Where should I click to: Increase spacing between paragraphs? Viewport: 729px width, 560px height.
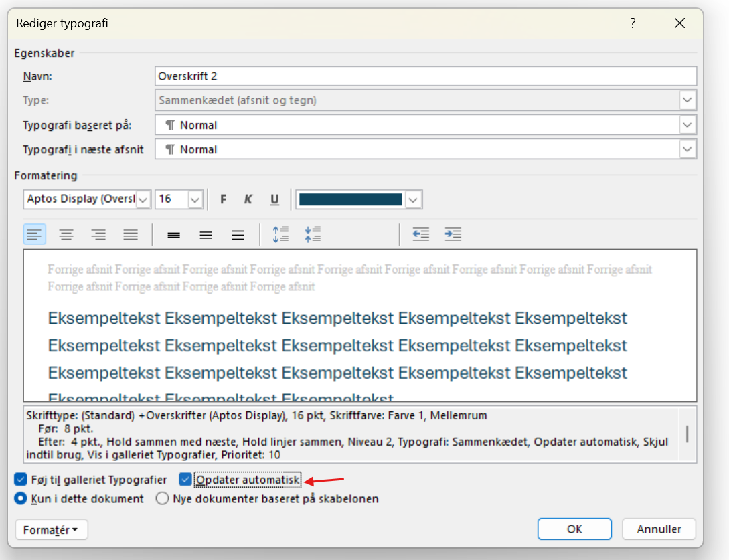point(280,235)
